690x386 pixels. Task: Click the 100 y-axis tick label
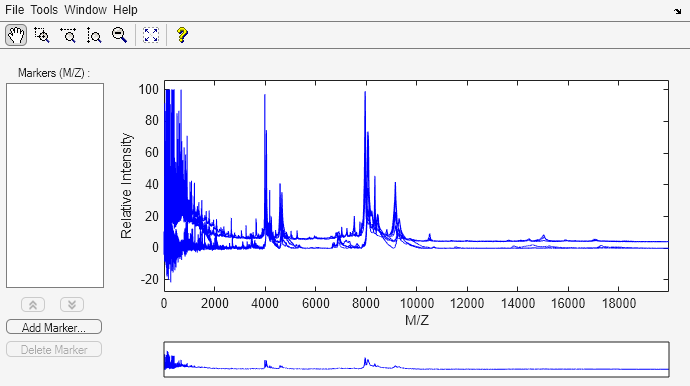(148, 89)
